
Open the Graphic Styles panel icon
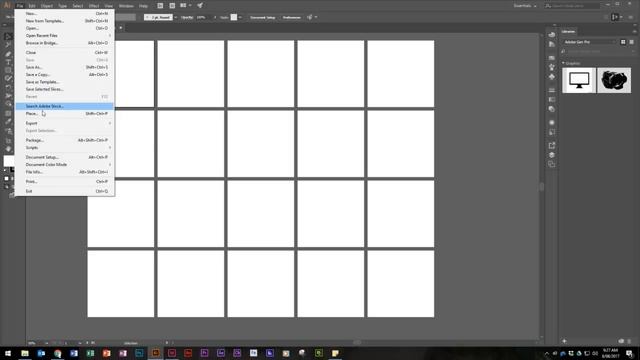(x=552, y=132)
